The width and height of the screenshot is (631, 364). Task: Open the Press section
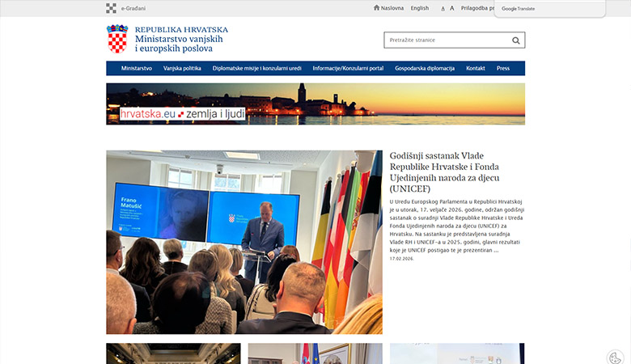tap(503, 69)
